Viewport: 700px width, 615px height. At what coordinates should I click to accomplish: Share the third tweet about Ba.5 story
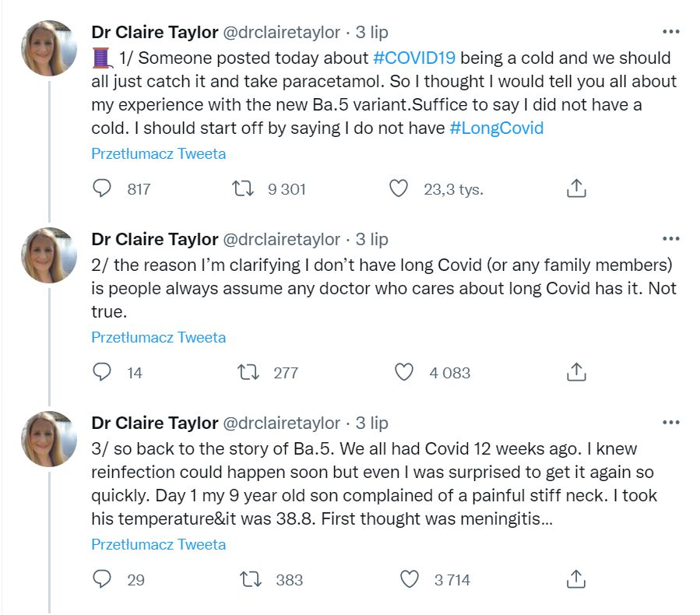click(x=575, y=579)
